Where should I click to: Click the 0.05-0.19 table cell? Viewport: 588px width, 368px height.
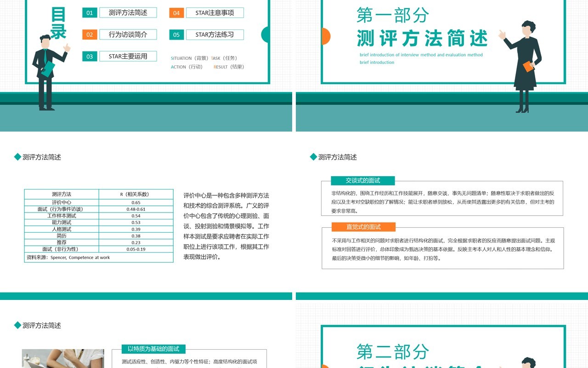(x=136, y=249)
